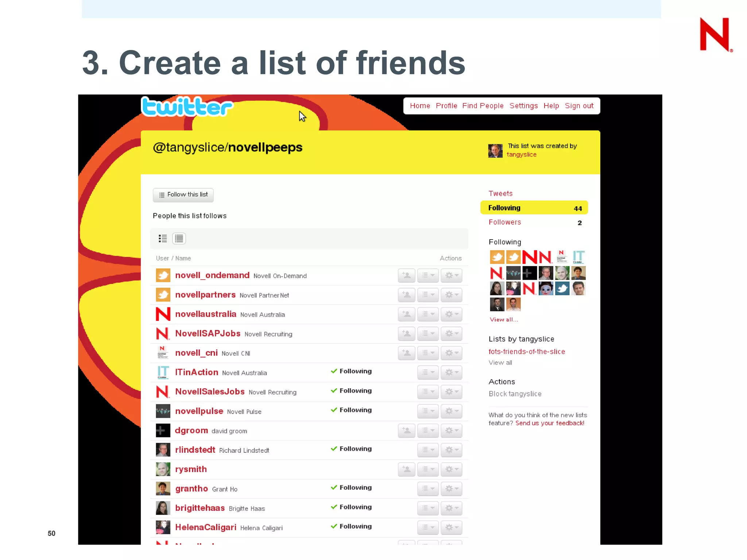Viewport: 747px width, 560px height.
Task: Open lists dropdown for grantho
Action: click(428, 489)
